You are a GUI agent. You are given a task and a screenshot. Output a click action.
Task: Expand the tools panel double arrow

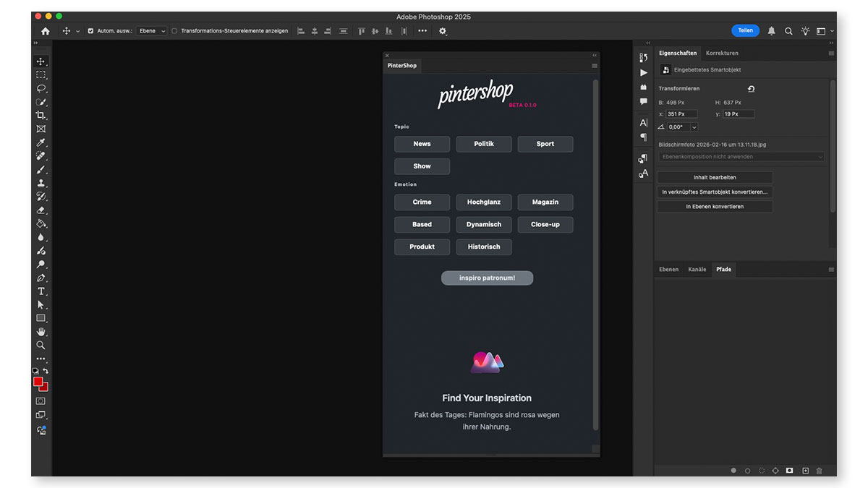coord(35,43)
